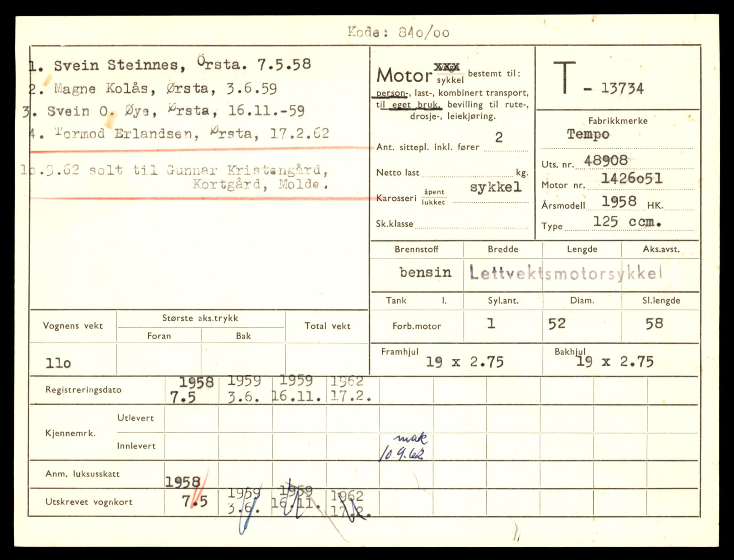The width and height of the screenshot is (734, 560).
Task: Click the Type value 125 ccm.
Action: 627,222
